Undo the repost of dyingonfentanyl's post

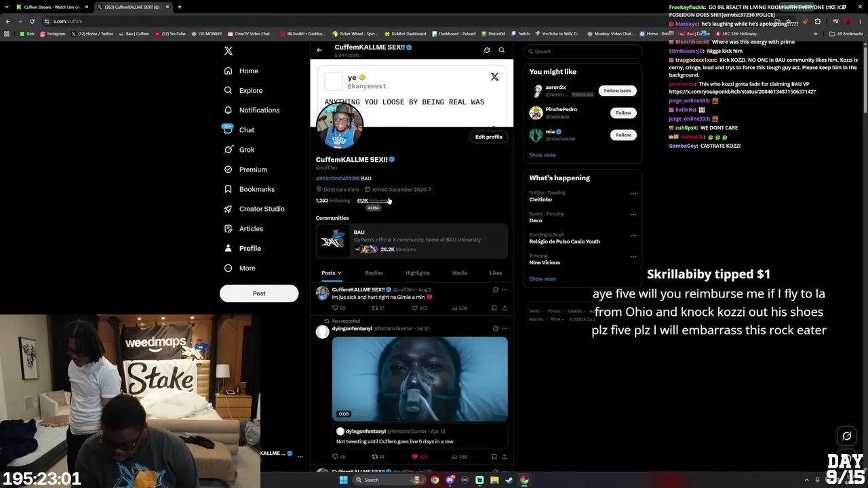pyautogui.click(x=374, y=457)
